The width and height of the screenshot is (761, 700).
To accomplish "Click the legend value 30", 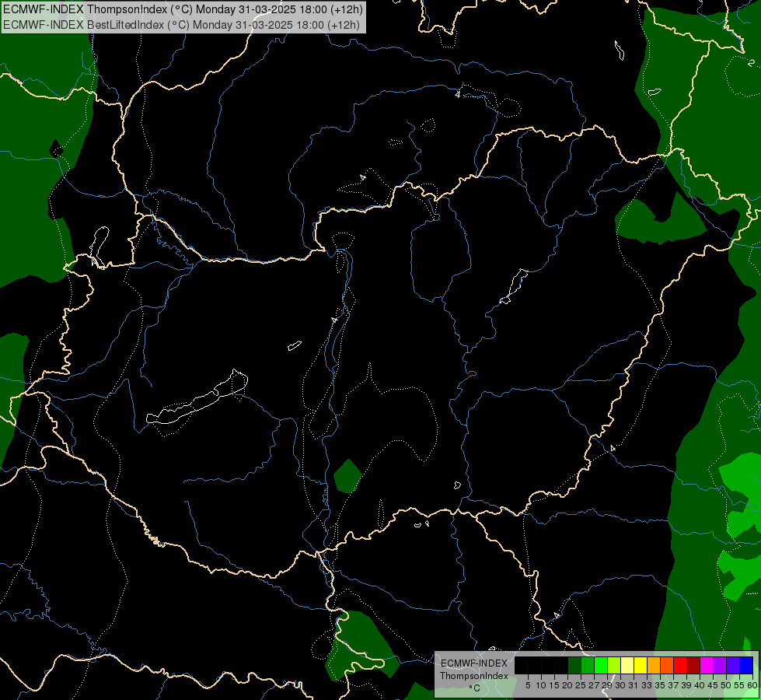I will coord(621,685).
